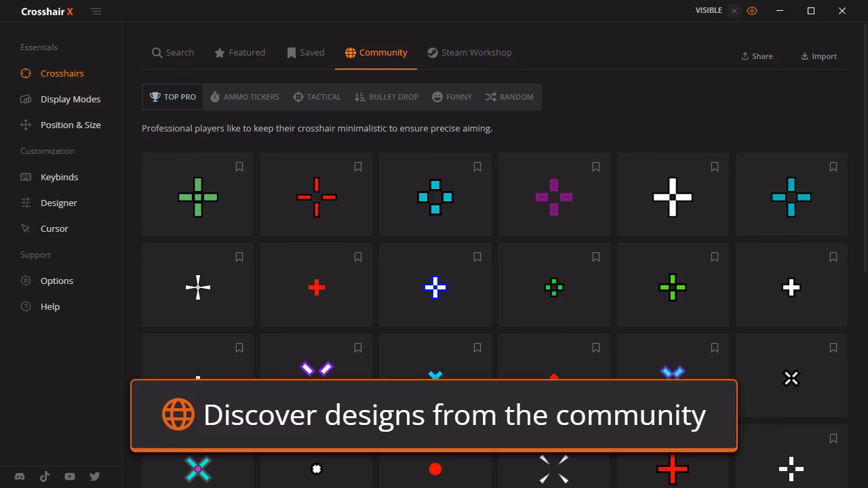Bookmark the lime green plus crosshair
The width and height of the screenshot is (868, 488).
[715, 257]
